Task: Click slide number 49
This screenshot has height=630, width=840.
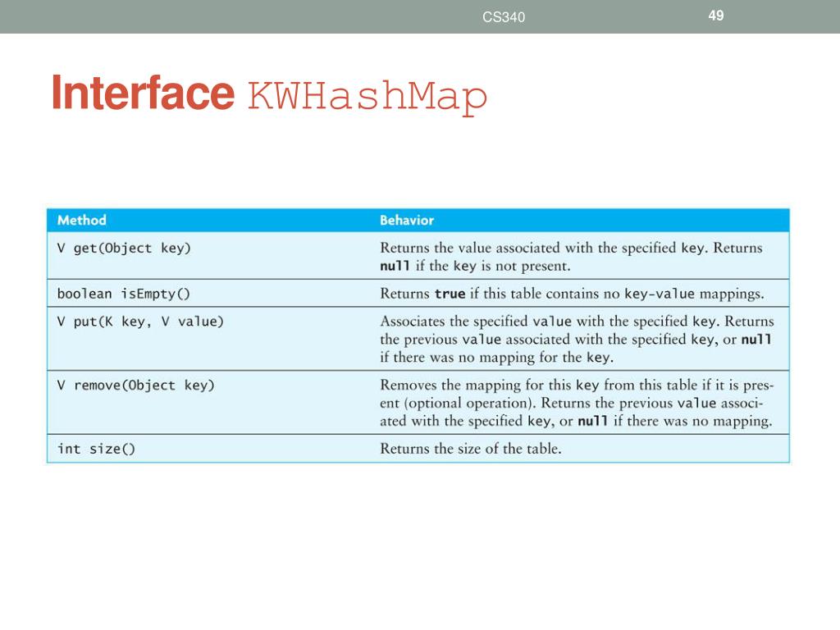Action: pos(715,16)
